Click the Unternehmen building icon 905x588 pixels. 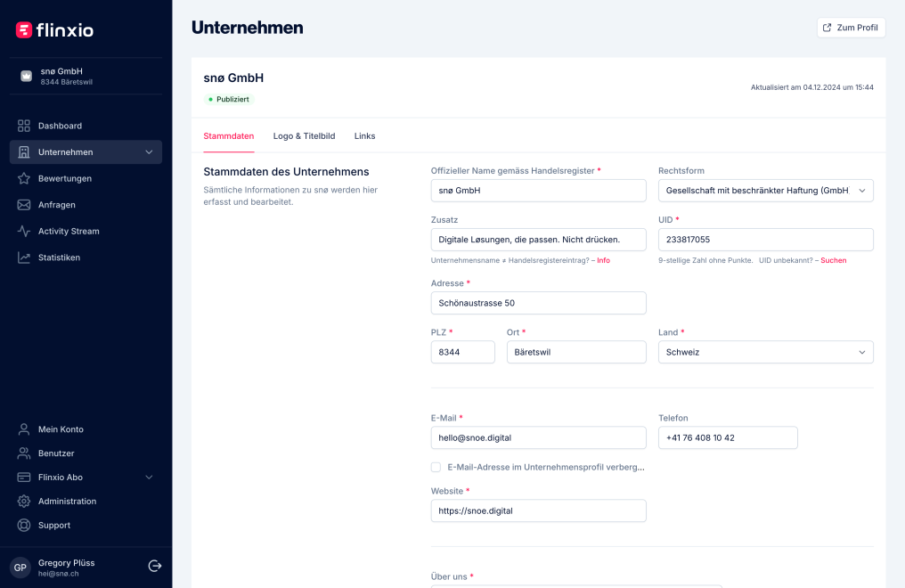pos(24,152)
